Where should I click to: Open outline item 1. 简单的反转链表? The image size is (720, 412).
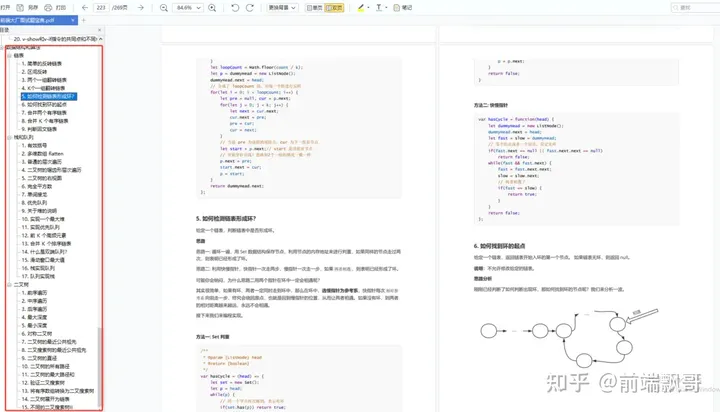[41, 63]
